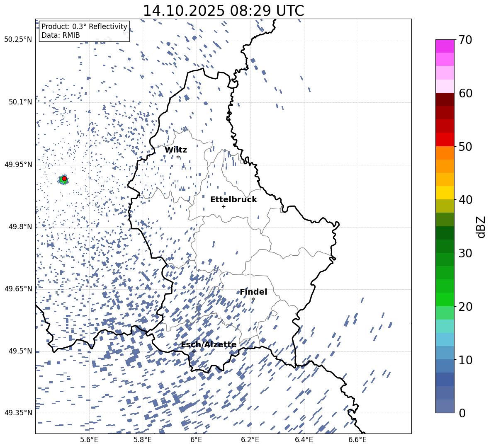Click the 50.25°N latitude label
The width and height of the screenshot is (491, 448).
[x=18, y=40]
